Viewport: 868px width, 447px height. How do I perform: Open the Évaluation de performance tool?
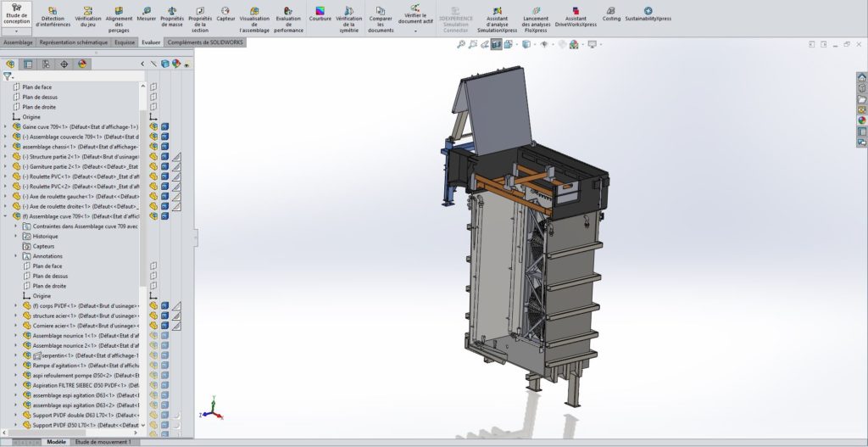click(288, 15)
